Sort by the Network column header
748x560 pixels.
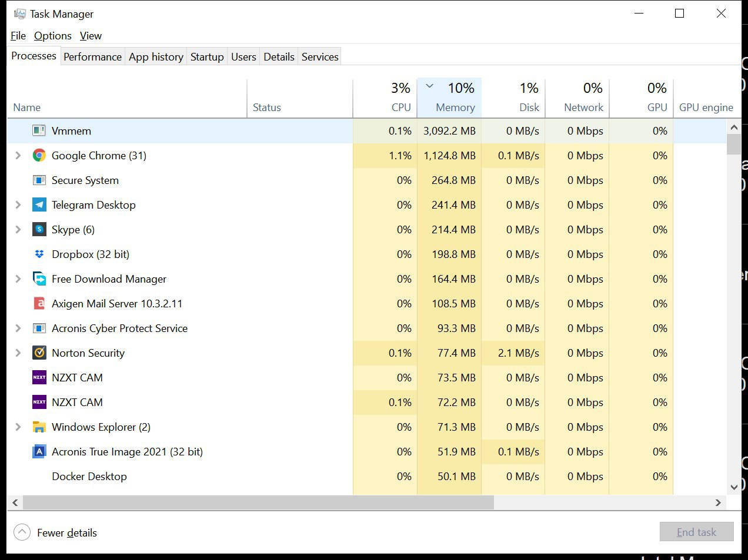pos(577,98)
